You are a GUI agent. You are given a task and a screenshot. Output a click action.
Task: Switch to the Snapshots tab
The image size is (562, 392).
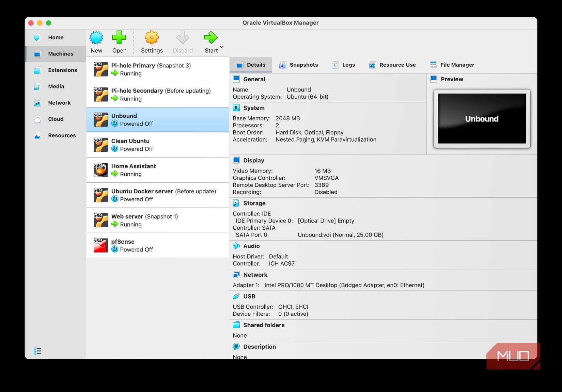(x=298, y=65)
